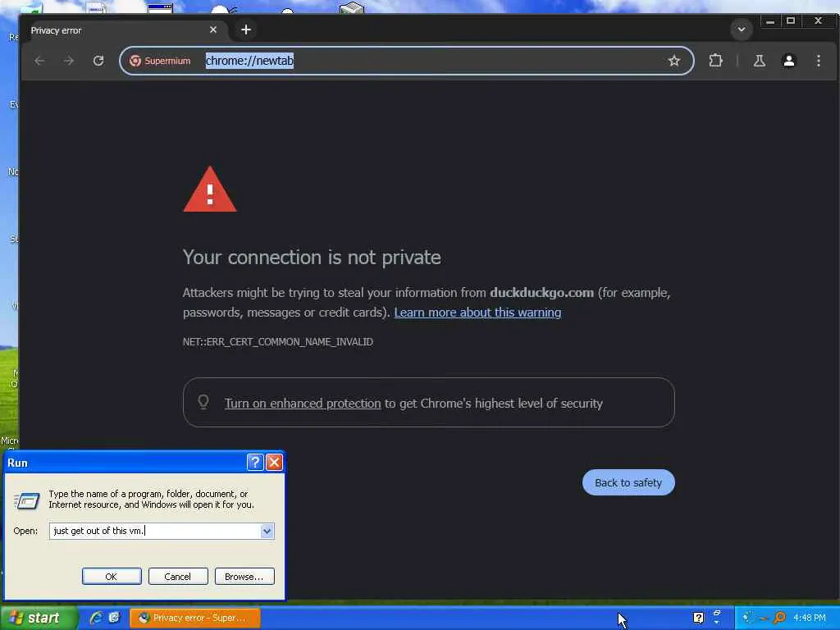The height and width of the screenshot is (630, 840).
Task: Open the three-dot browser menu
Action: (x=818, y=61)
